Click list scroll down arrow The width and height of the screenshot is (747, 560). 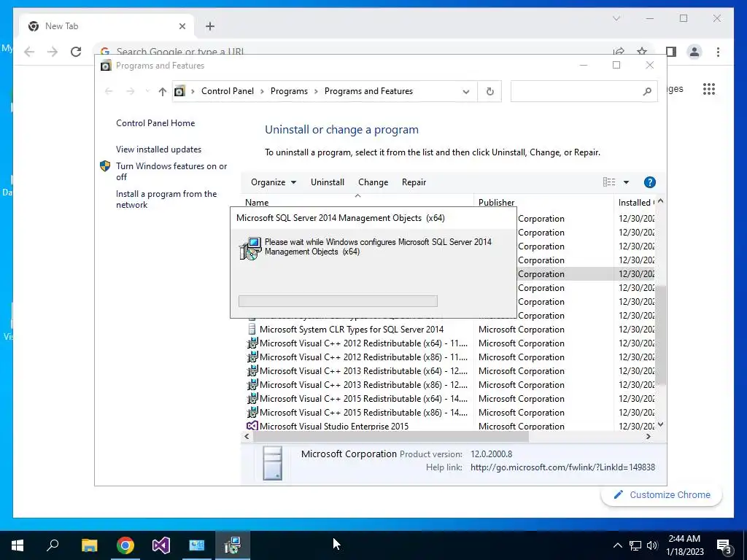[x=660, y=424]
